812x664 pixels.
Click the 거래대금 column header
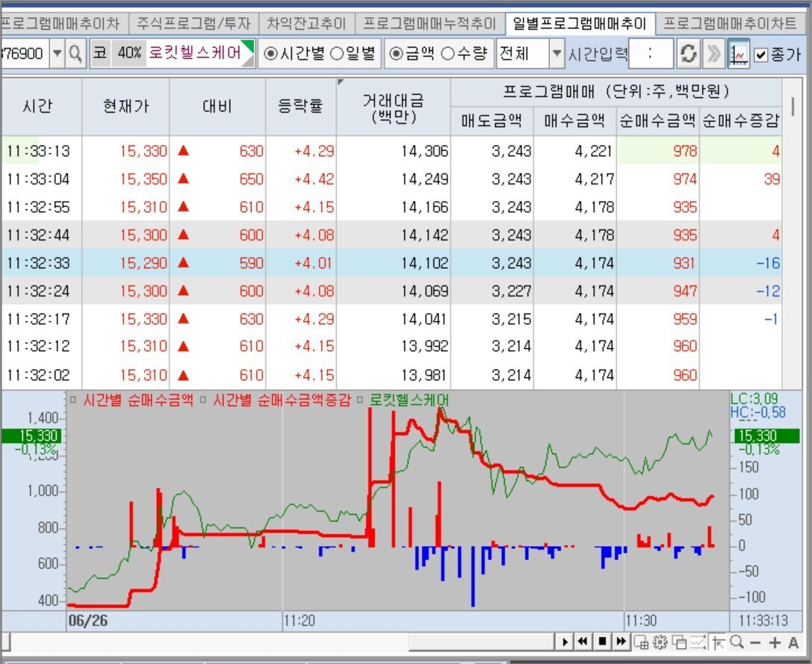click(394, 108)
